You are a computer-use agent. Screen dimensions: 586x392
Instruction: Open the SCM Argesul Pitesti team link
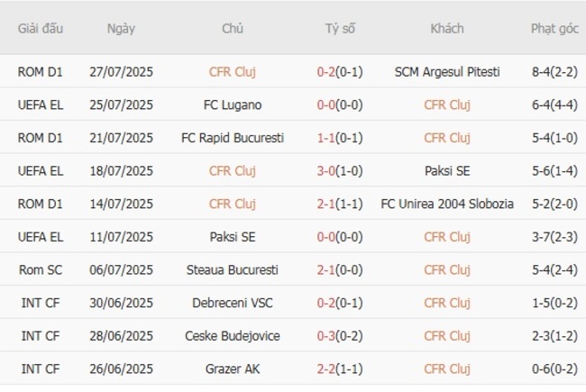click(x=447, y=72)
